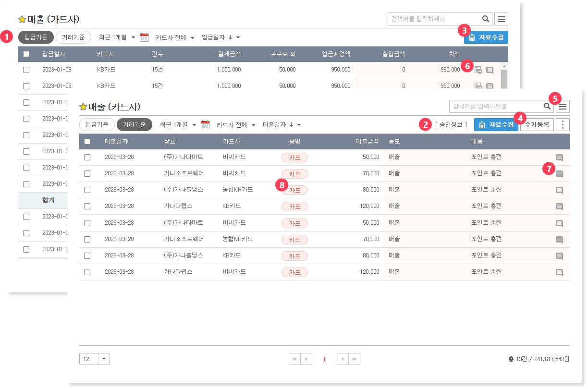Click the 승인정보 link
Screen dimensions: 588x389
tap(451, 125)
